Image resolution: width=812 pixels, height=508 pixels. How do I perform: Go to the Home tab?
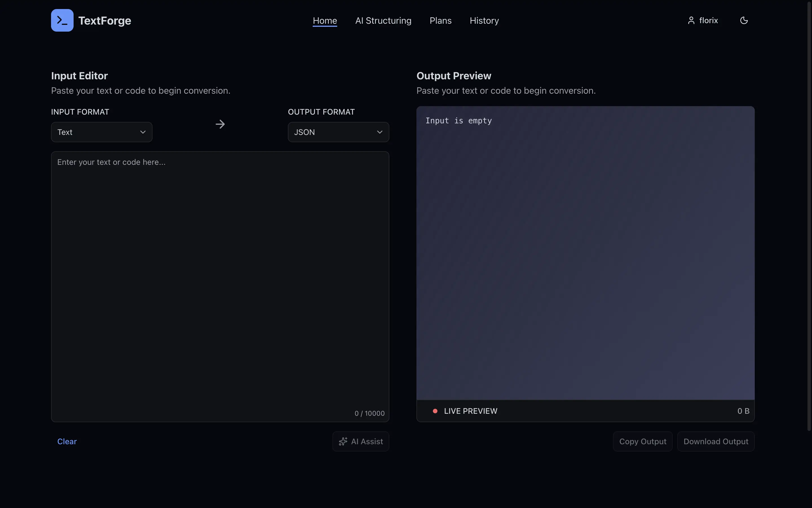click(325, 21)
